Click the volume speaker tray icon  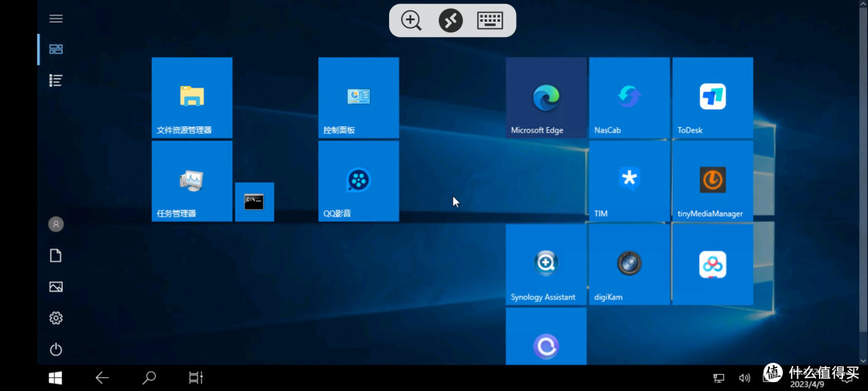744,378
